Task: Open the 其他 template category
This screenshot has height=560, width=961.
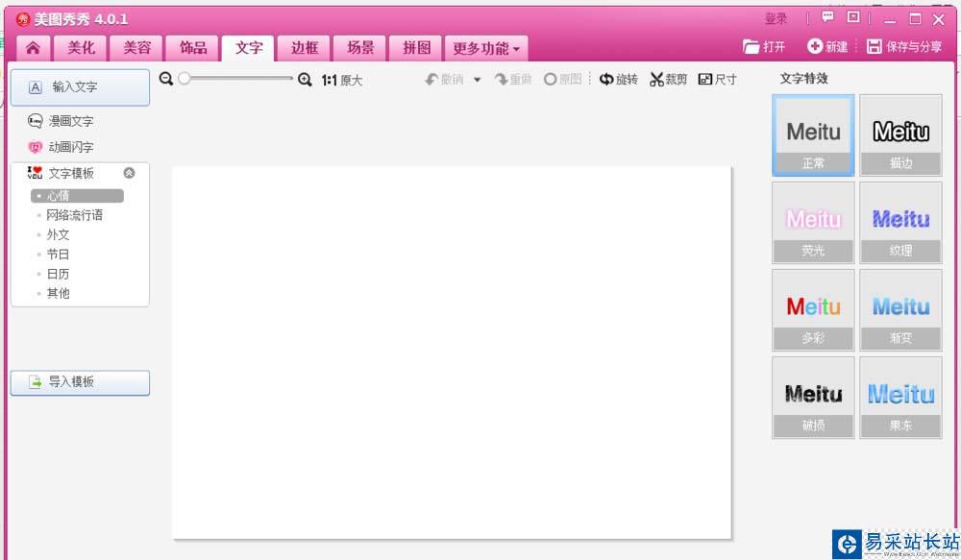Action: click(58, 294)
